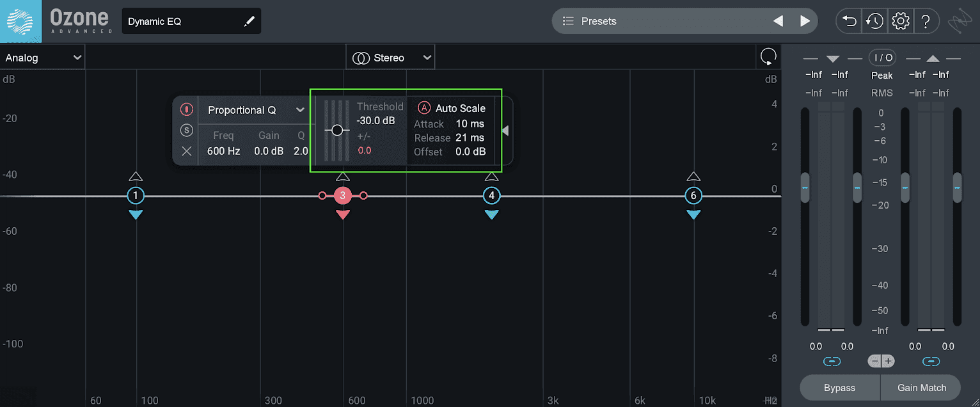Toggle the I/O meter button
Screen dimensions: 980x407
[x=882, y=58]
